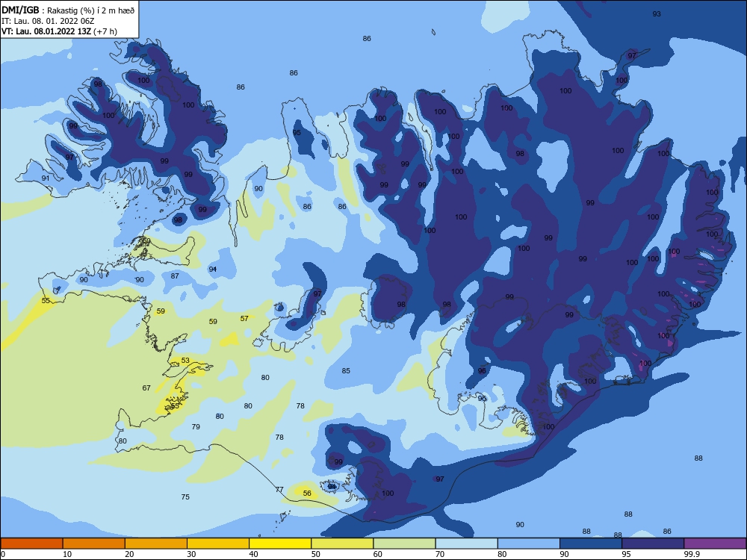Click the '99.9' legend tick label
747x560 pixels.
692,554
